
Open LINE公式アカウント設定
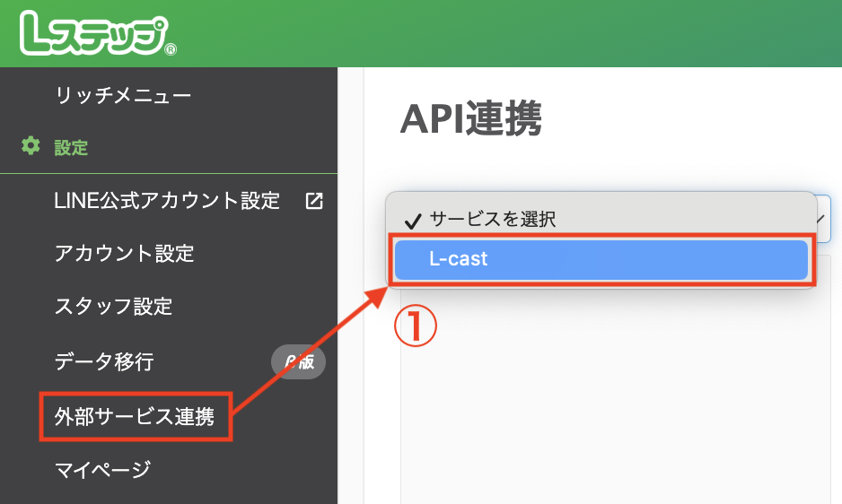tap(167, 201)
